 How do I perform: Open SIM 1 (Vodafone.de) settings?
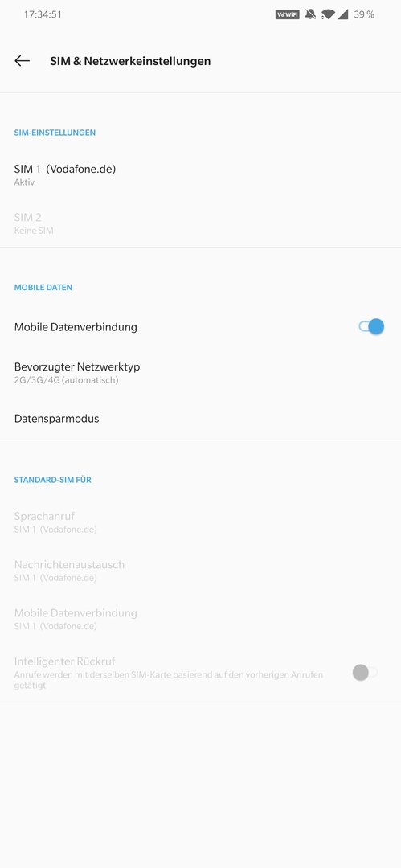[x=201, y=174]
